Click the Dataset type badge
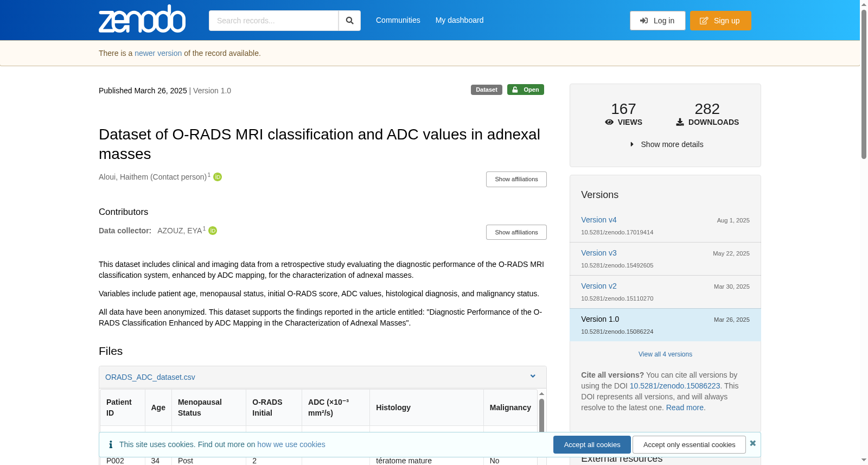 pyautogui.click(x=487, y=90)
